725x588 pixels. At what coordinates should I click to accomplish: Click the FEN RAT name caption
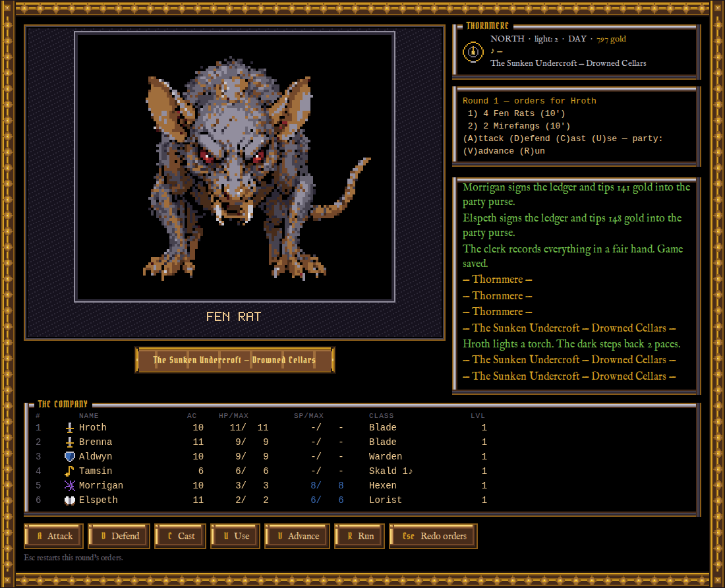tap(233, 316)
